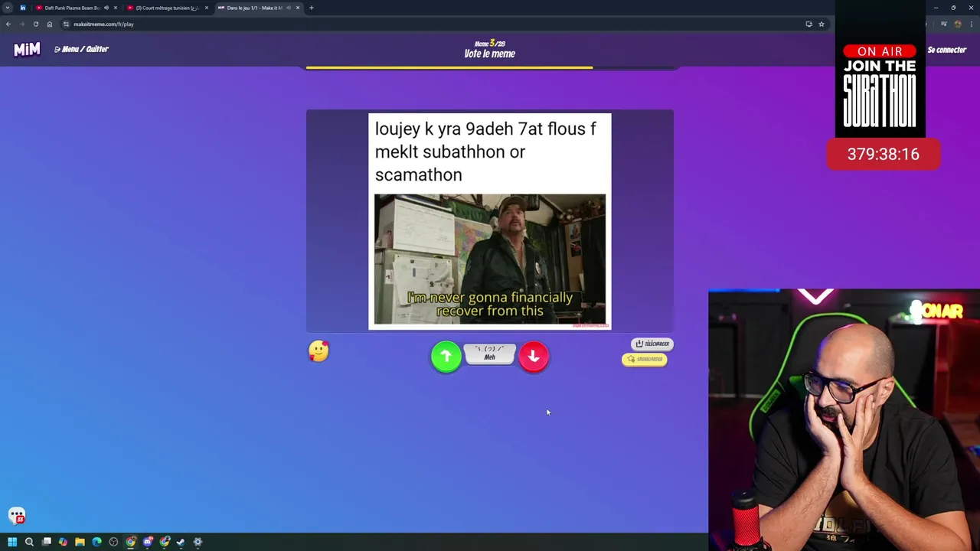Image resolution: width=980 pixels, height=551 pixels.
Task: Open Windows taskbar search
Action: [x=29, y=542]
